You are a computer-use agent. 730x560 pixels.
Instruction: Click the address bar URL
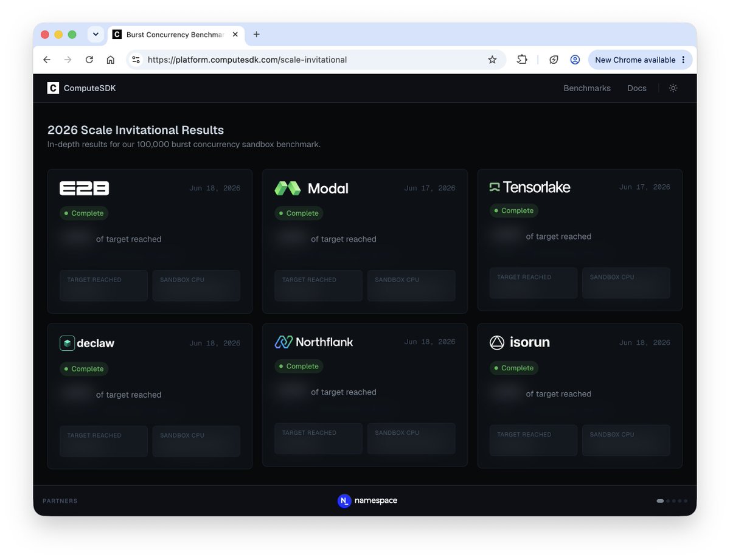247,60
